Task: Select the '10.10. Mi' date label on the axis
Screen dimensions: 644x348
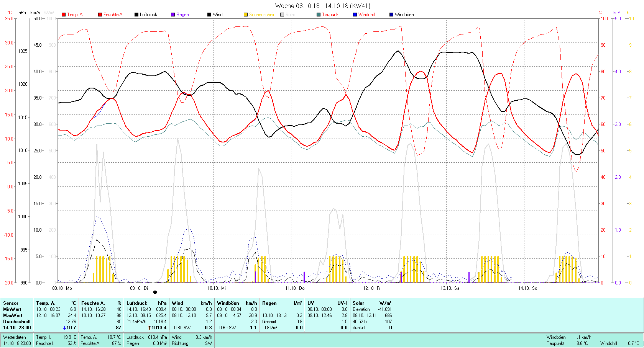Action: (x=217, y=288)
